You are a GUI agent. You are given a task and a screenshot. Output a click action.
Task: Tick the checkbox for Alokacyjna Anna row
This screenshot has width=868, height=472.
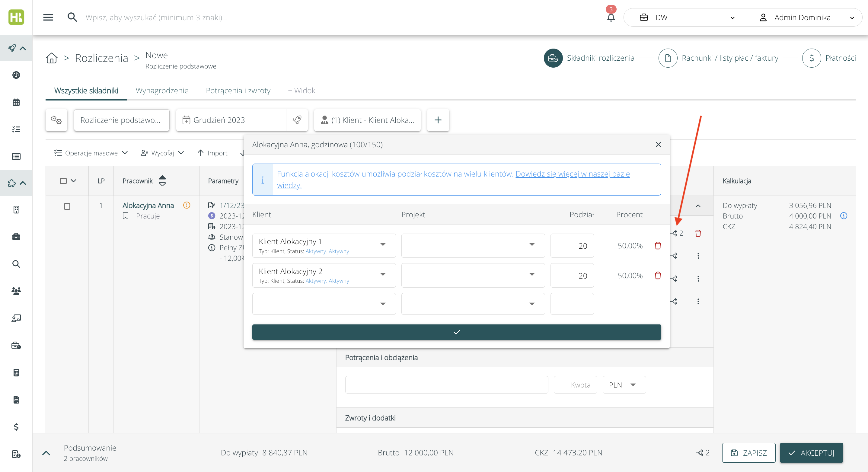pos(67,206)
